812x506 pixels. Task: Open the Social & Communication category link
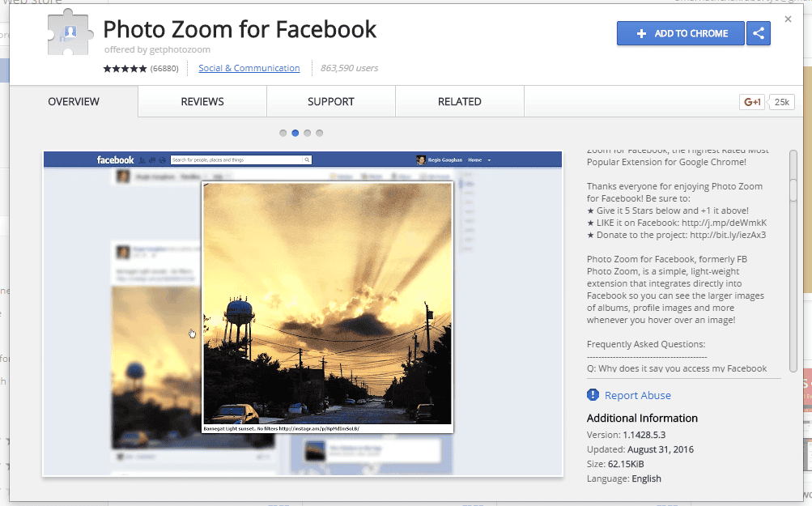(x=249, y=68)
